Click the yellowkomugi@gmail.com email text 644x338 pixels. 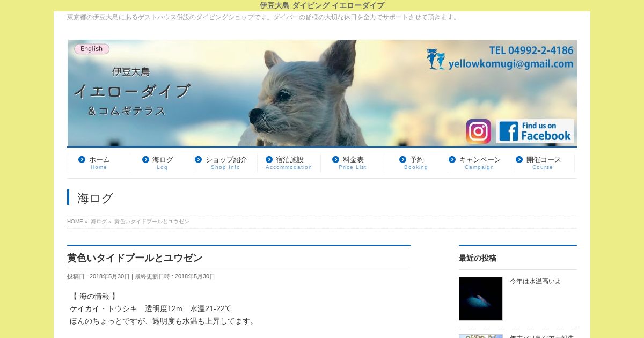pos(511,64)
